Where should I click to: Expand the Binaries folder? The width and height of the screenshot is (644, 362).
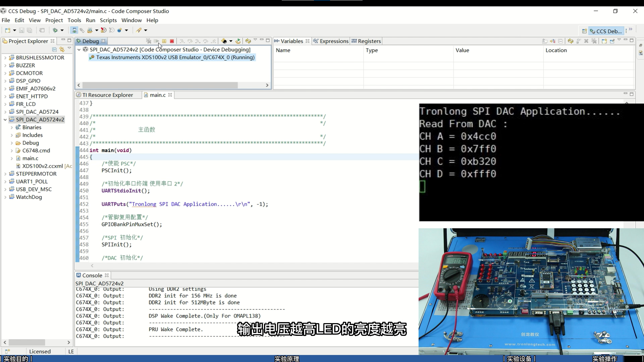coord(12,127)
